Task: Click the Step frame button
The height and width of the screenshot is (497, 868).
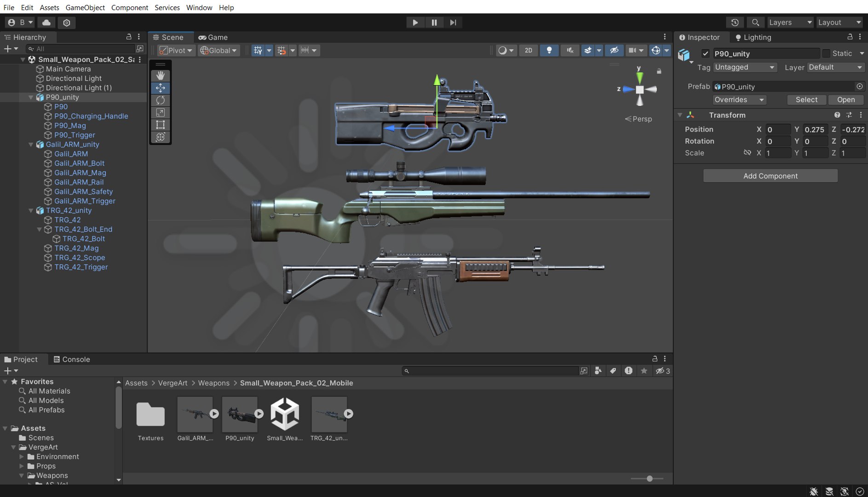Action: pyautogui.click(x=453, y=22)
